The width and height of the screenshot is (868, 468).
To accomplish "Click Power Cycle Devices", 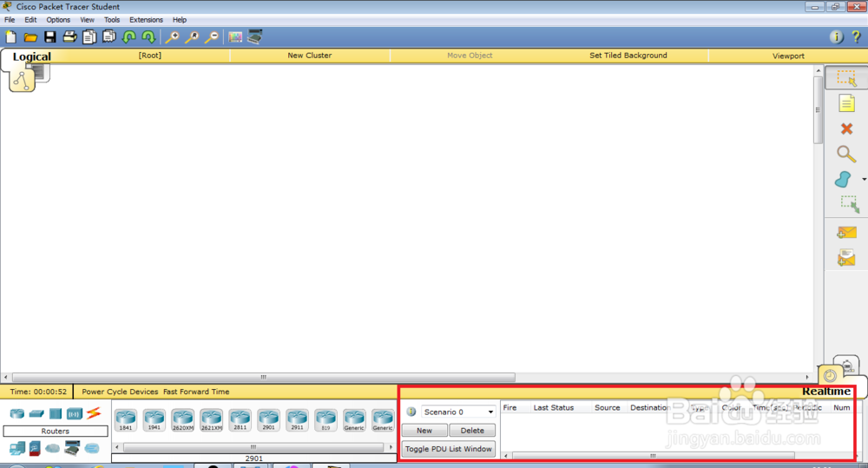I will (x=120, y=392).
